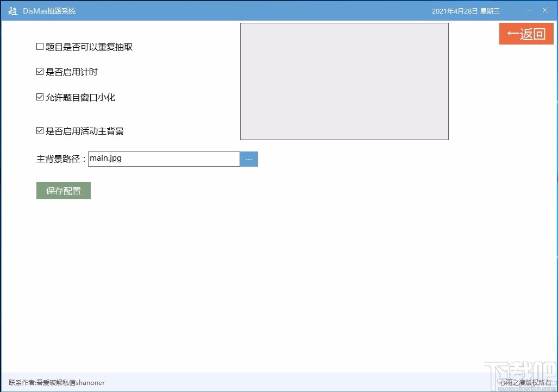
Task: Click the background preview area
Action: pos(344,81)
